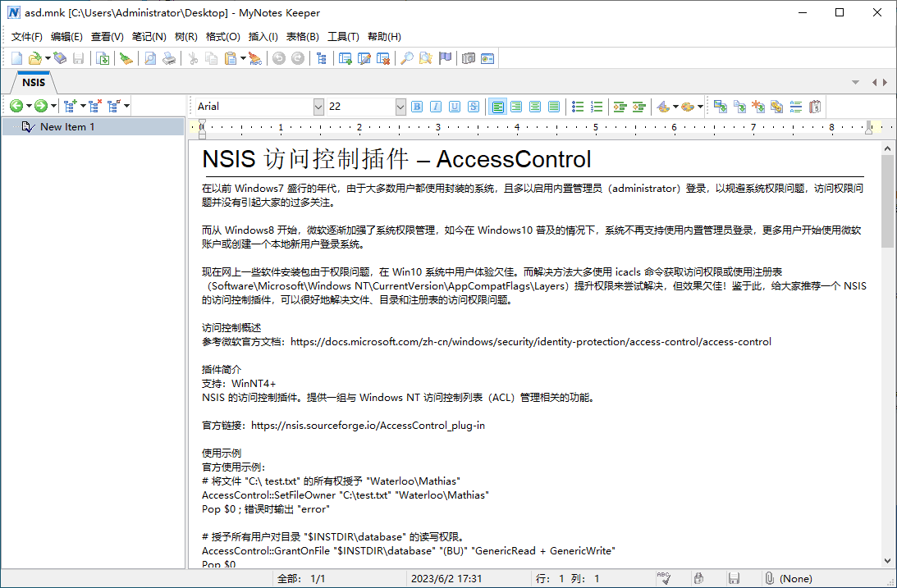897x588 pixels.
Task: Click the numbered list icon
Action: pos(597,107)
